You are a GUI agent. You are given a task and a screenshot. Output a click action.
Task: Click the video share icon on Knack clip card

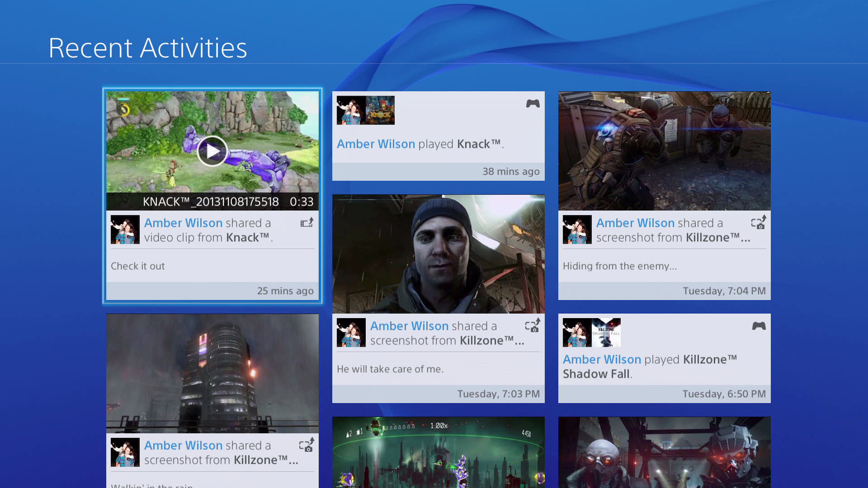[307, 223]
